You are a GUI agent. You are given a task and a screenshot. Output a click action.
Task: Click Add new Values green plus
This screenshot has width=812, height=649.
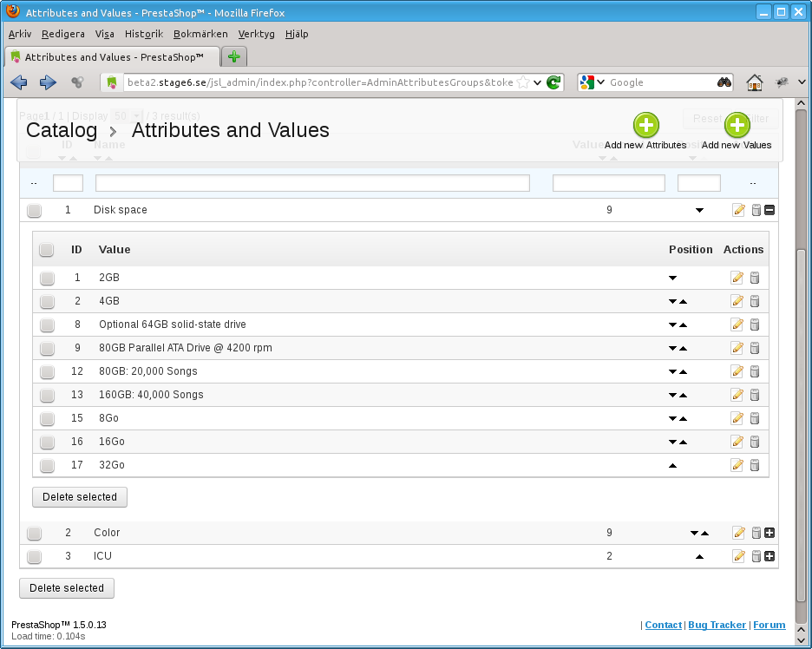[x=737, y=125]
